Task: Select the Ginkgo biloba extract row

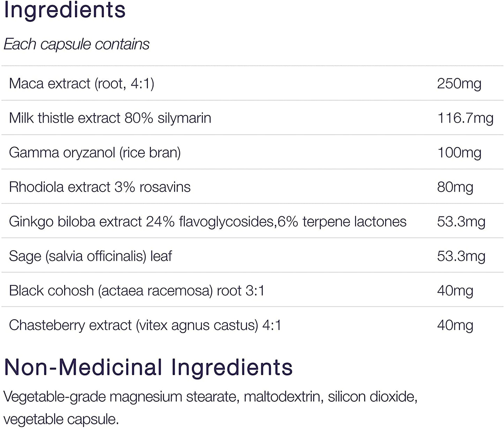Action: (207, 221)
